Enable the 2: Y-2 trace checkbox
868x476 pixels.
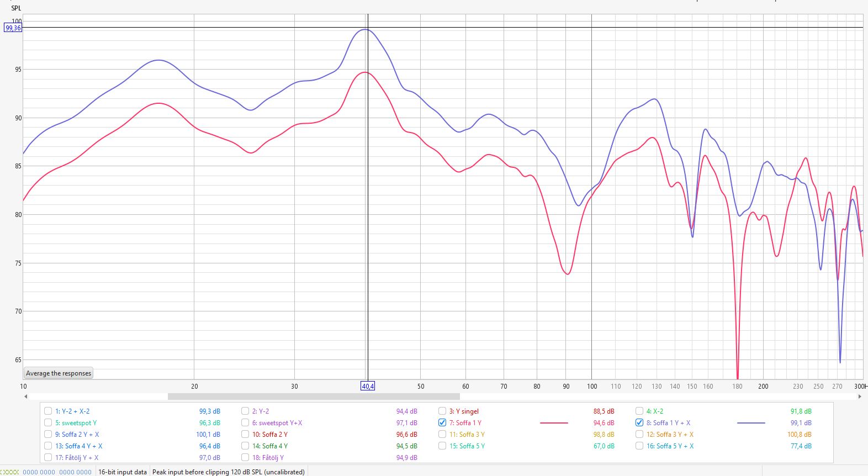(x=245, y=411)
